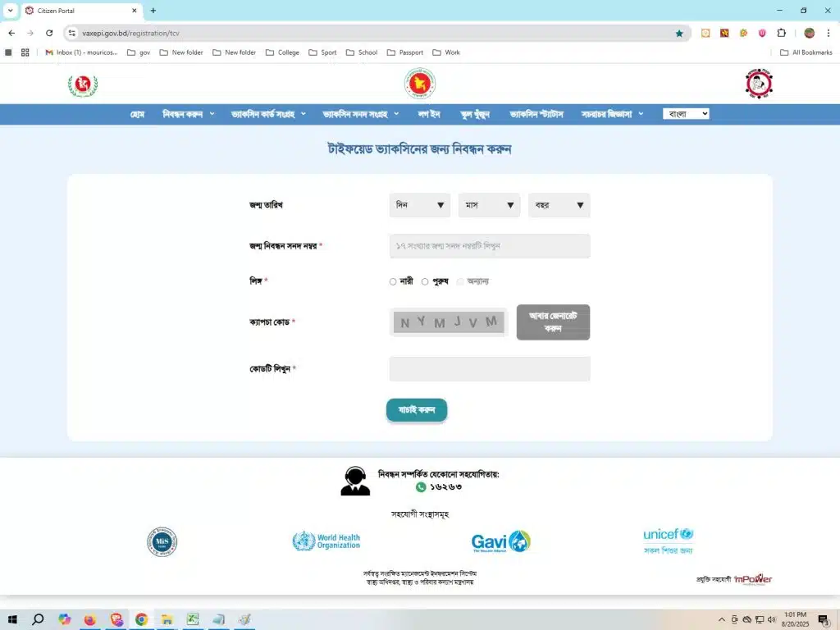Click the World Health Organization logo
Screen dimensions: 840x630
coord(326,541)
